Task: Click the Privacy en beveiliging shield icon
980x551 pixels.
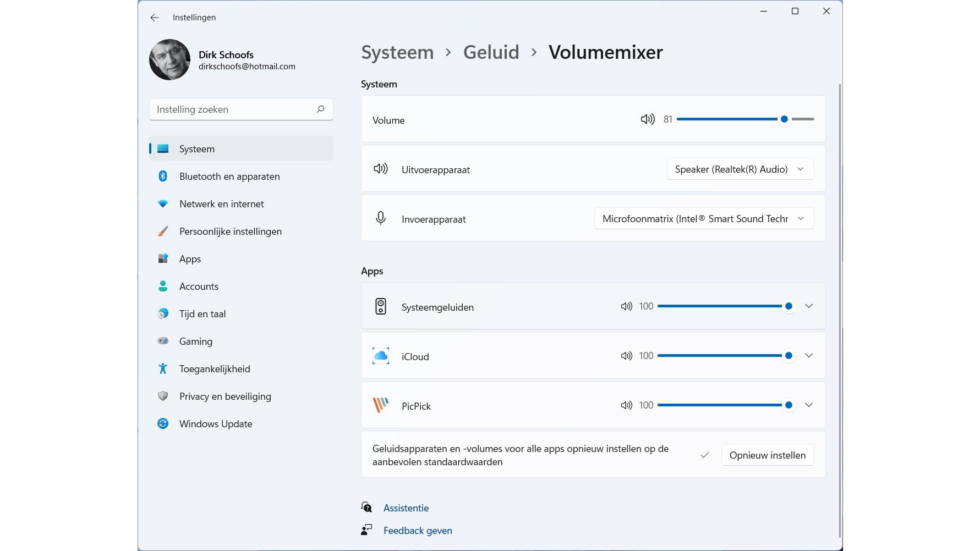Action: [163, 396]
